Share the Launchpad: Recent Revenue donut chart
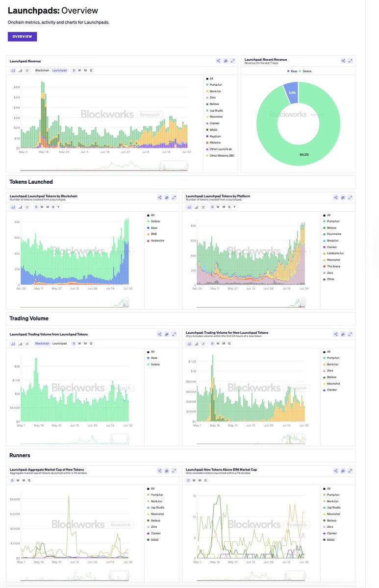Screen dimensions: 379x588 point(343,61)
